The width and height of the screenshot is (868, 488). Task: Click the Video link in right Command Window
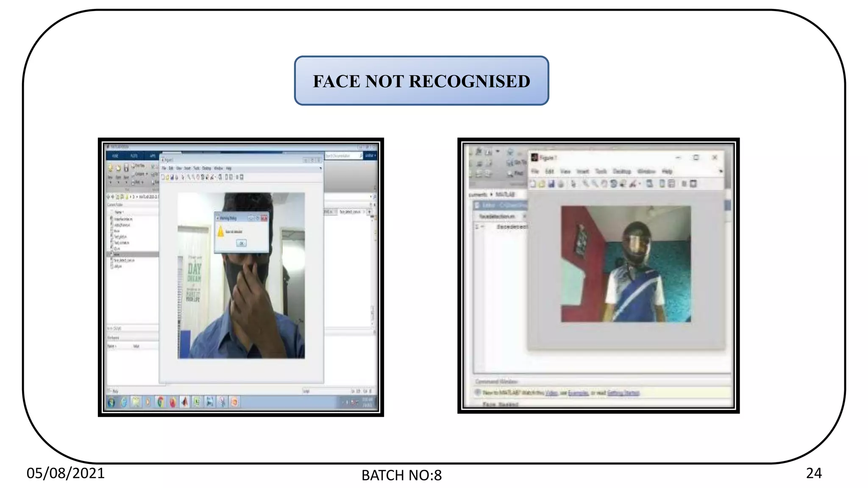pyautogui.click(x=551, y=393)
